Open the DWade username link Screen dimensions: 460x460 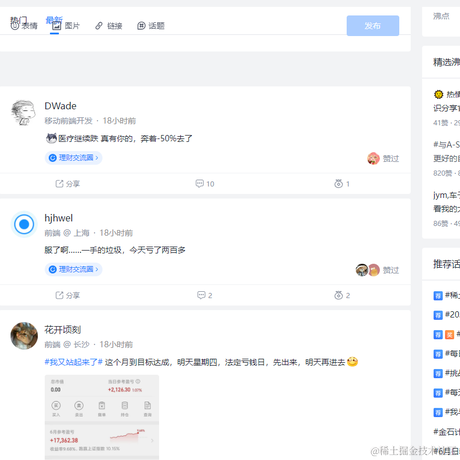point(60,106)
